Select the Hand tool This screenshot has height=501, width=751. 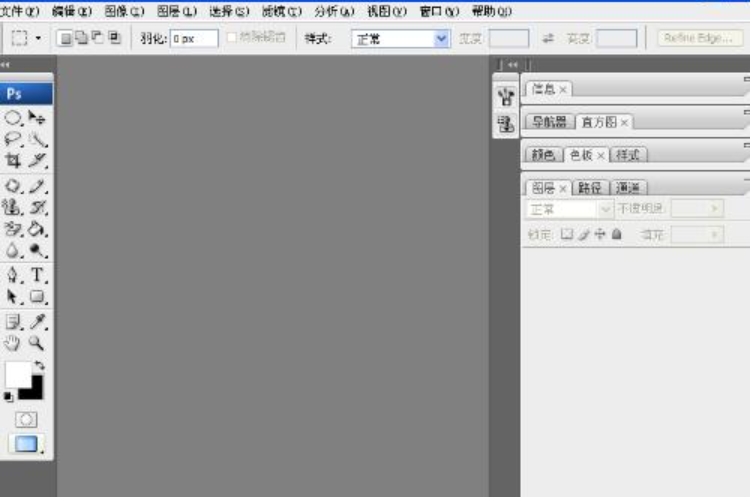pyautogui.click(x=13, y=343)
